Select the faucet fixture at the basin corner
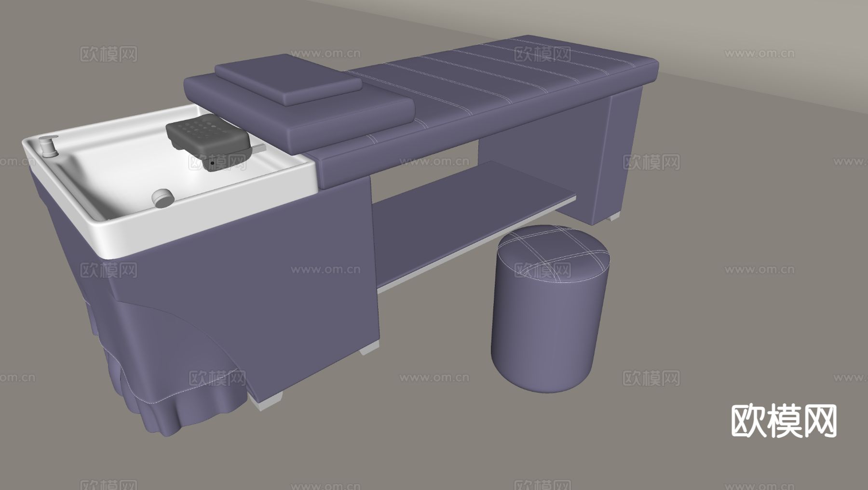868x490 pixels. point(48,146)
